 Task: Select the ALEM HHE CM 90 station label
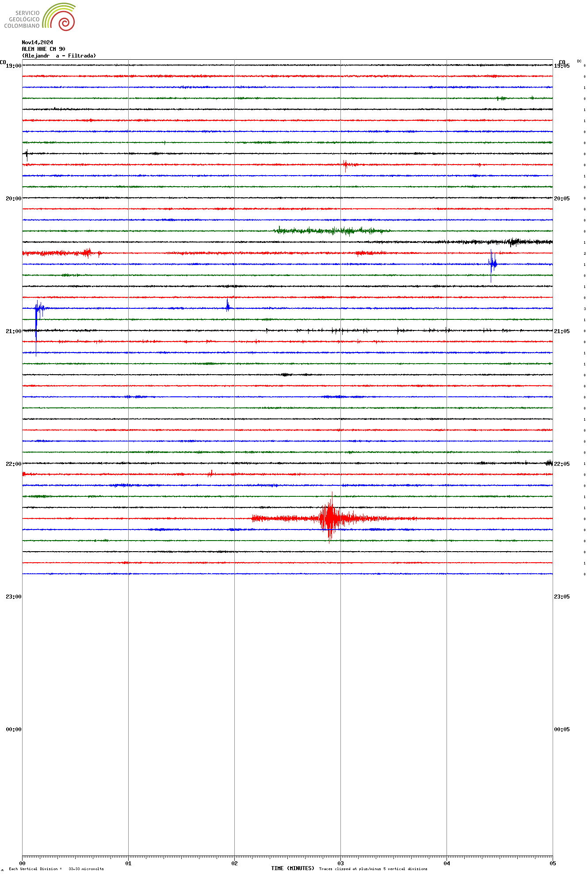pyautogui.click(x=43, y=49)
